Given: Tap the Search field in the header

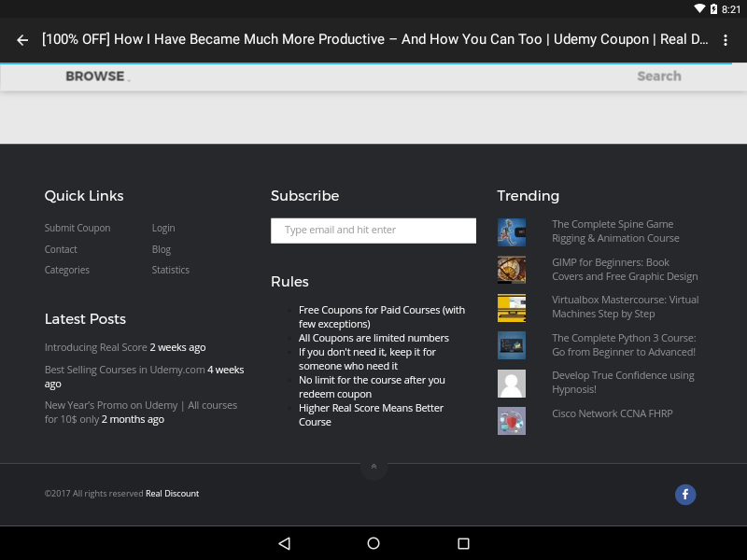Looking at the screenshot, I should (x=659, y=77).
